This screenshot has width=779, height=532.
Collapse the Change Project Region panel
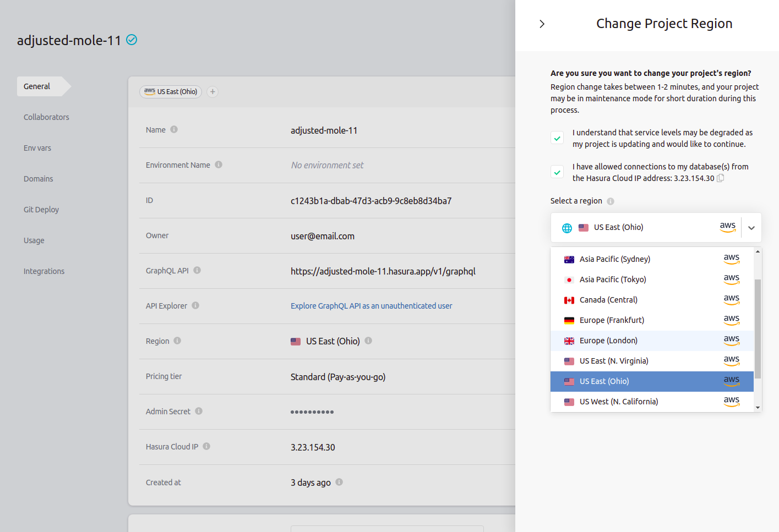point(542,24)
